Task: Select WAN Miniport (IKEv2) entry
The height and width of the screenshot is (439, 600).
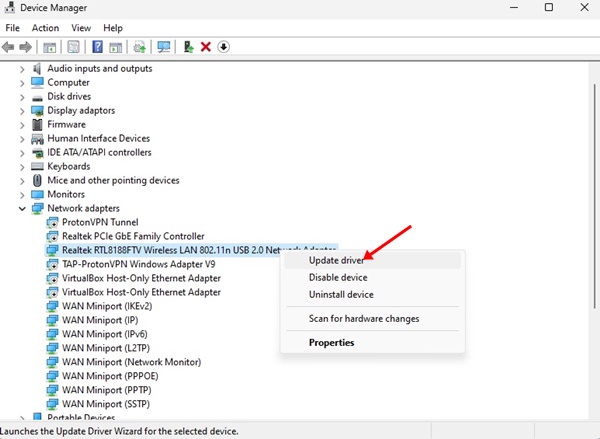Action: (107, 306)
